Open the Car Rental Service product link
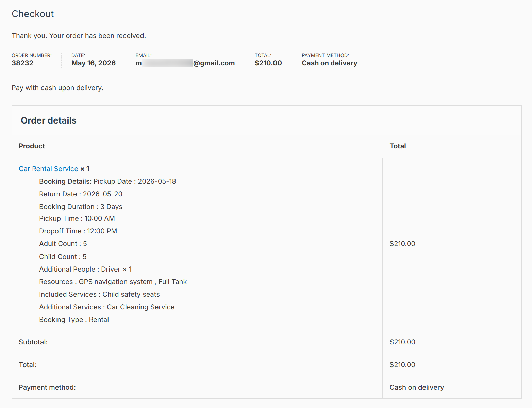The width and height of the screenshot is (532, 408). point(48,169)
